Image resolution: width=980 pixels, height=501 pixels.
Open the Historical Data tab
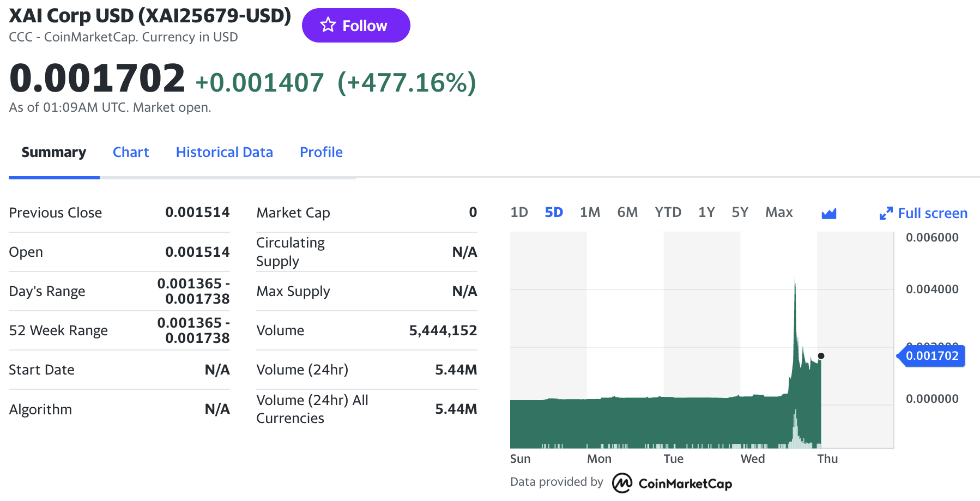pos(224,152)
